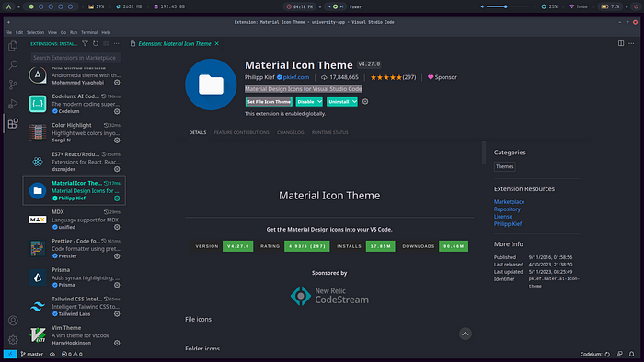
Task: Open manage gear for Color Highlight extension
Action: coord(117,141)
